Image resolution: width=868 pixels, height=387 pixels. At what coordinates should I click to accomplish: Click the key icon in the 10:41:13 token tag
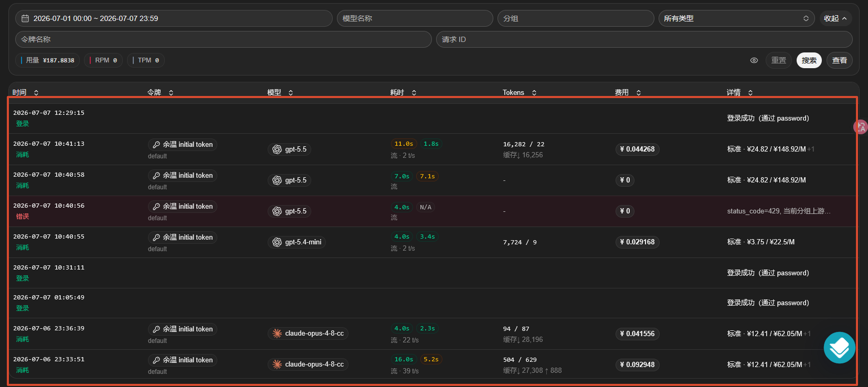[156, 144]
